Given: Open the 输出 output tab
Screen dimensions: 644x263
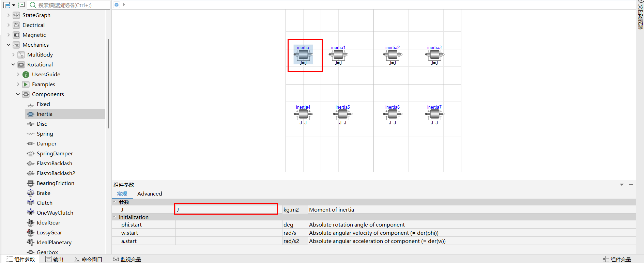Looking at the screenshot, I should click(55, 259).
